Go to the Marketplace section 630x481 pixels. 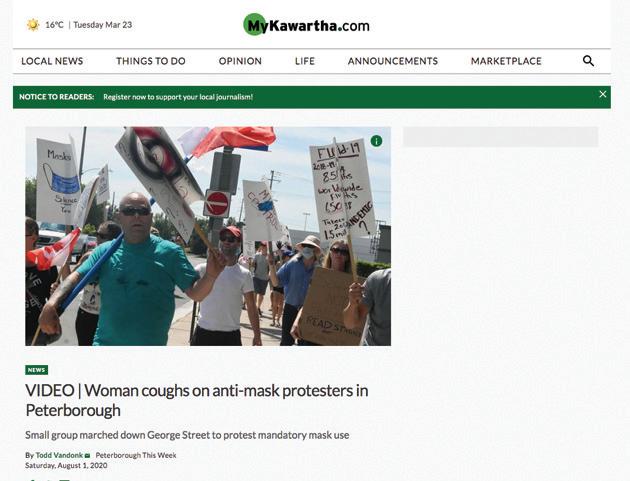click(x=506, y=61)
